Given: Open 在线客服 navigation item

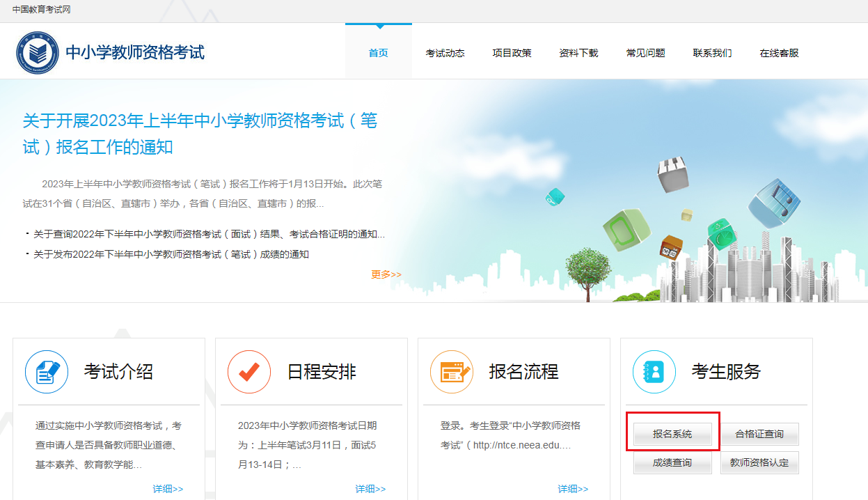Looking at the screenshot, I should point(779,53).
